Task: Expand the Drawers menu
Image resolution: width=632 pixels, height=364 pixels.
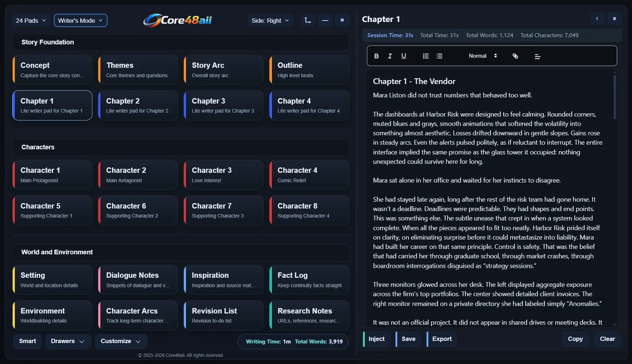Action: [67, 341]
